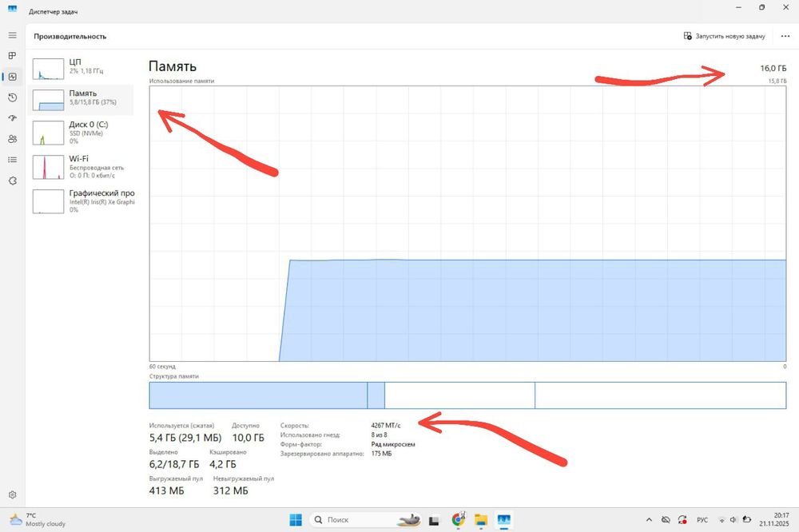Screen dimensions: 799x532
Task: Click the '16,0 ГБ' total memory label
Action: coord(773,68)
